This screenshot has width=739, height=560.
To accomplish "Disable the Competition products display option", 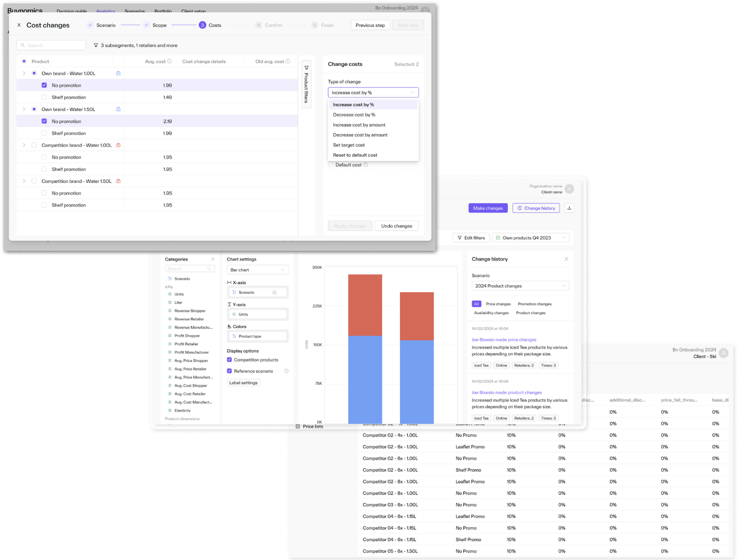I will (229, 360).
